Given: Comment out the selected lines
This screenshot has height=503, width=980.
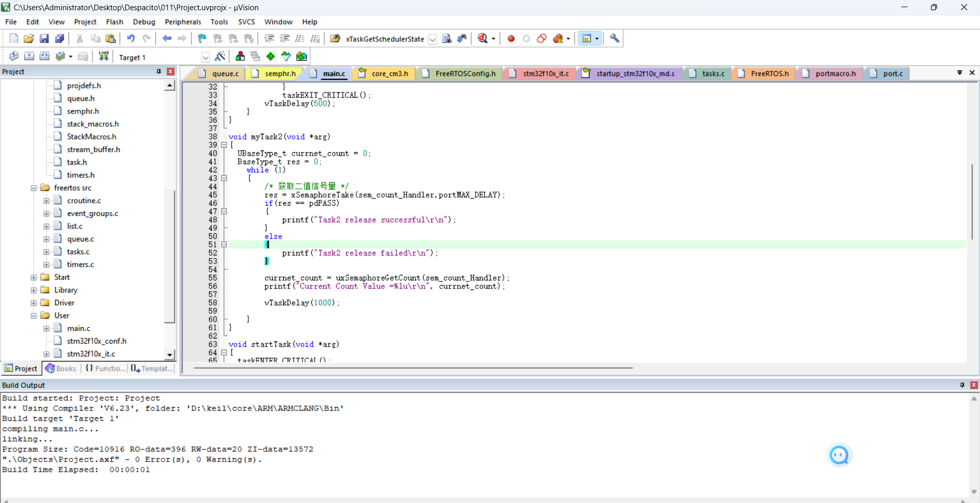Looking at the screenshot, I should point(300,38).
